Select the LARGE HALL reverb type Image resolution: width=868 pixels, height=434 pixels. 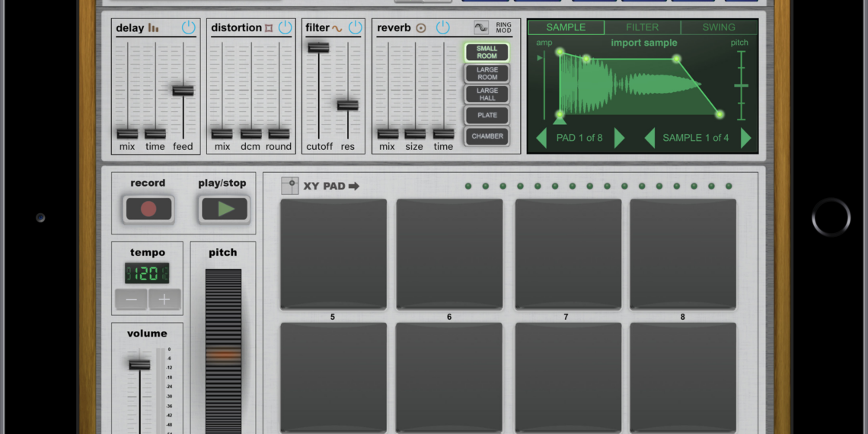(x=487, y=94)
